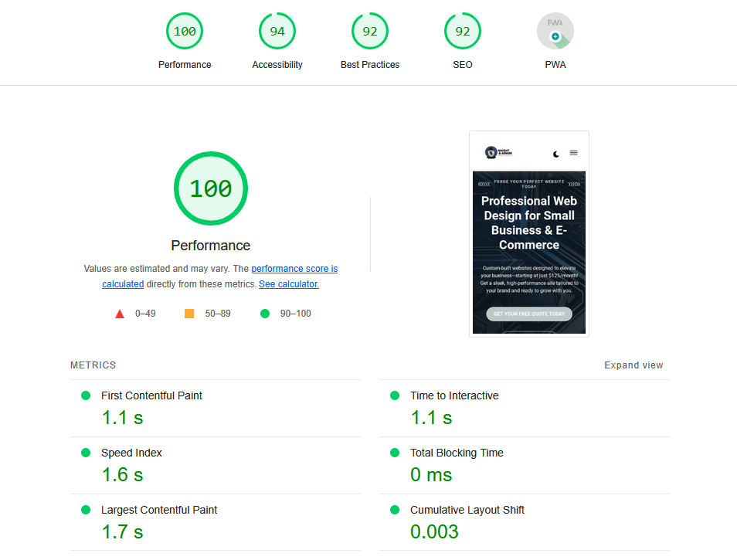Open Expand view for metrics
This screenshot has width=737, height=560.
click(633, 365)
